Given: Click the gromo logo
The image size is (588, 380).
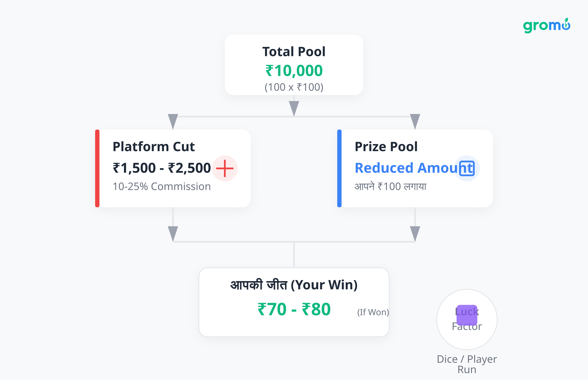Looking at the screenshot, I should pos(546,25).
